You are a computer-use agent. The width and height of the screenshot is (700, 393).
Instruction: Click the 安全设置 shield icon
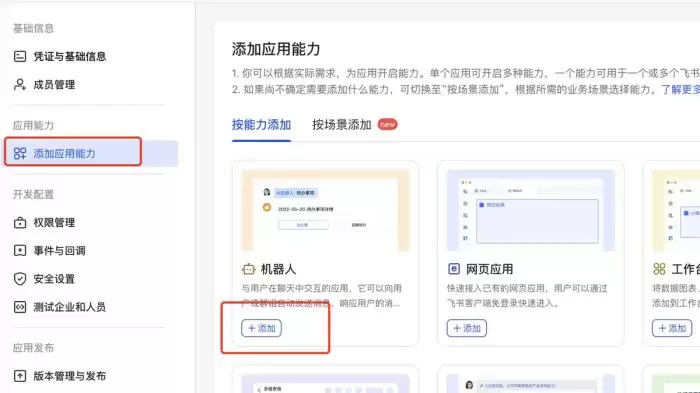20,279
